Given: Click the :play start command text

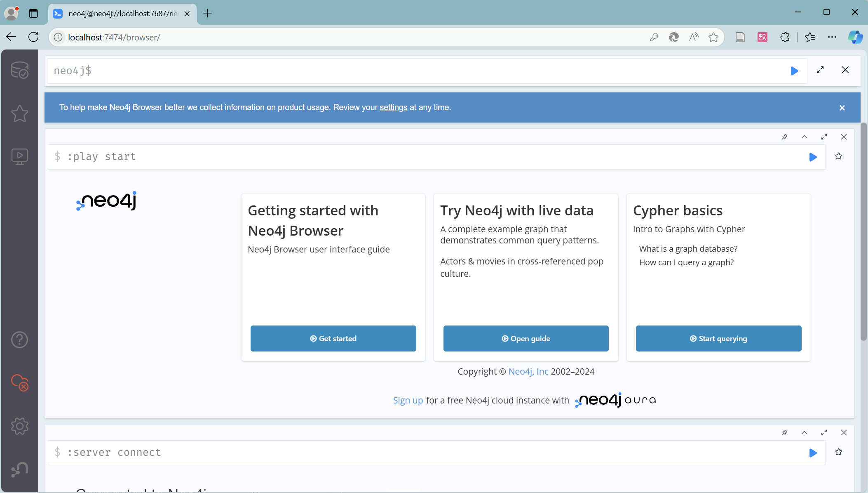Looking at the screenshot, I should click(x=101, y=157).
